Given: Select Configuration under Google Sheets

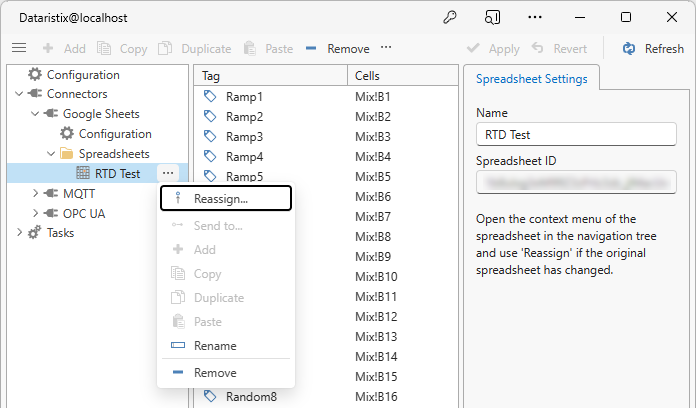Looking at the screenshot, I should (x=115, y=134).
